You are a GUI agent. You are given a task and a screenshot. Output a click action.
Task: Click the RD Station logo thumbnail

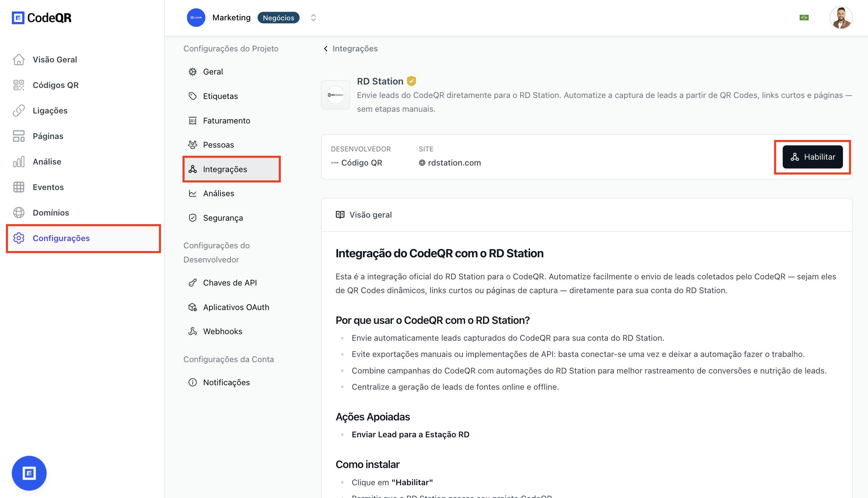pyautogui.click(x=335, y=95)
